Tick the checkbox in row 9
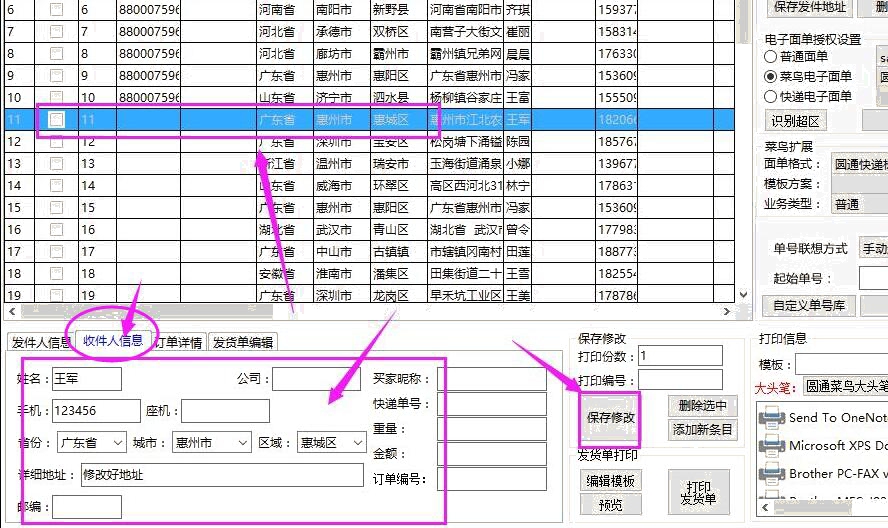 56,75
